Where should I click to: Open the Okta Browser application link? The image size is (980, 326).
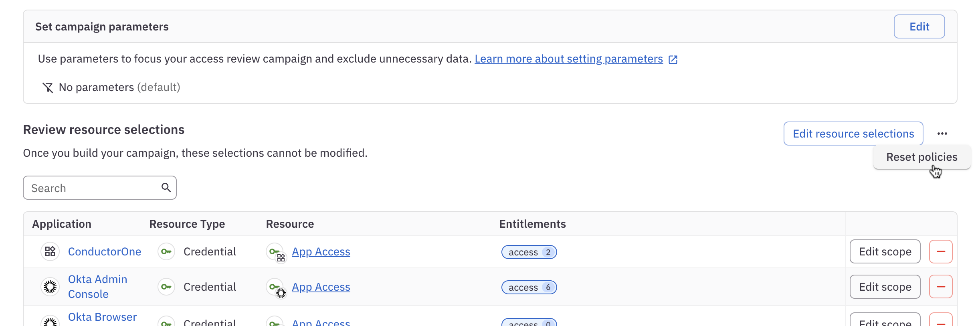(102, 317)
